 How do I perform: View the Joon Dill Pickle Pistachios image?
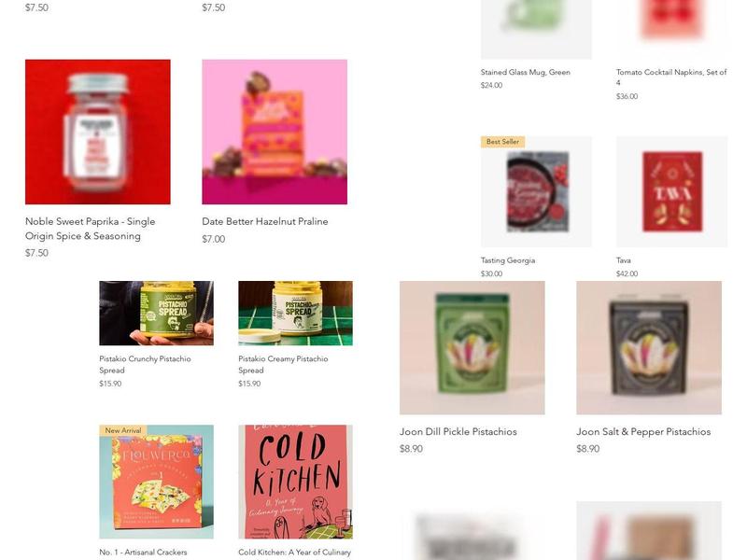pos(472,347)
